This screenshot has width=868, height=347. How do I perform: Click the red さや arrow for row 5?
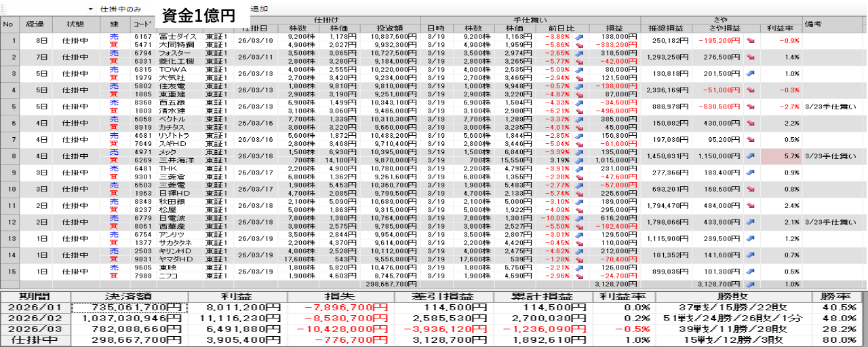751,106
